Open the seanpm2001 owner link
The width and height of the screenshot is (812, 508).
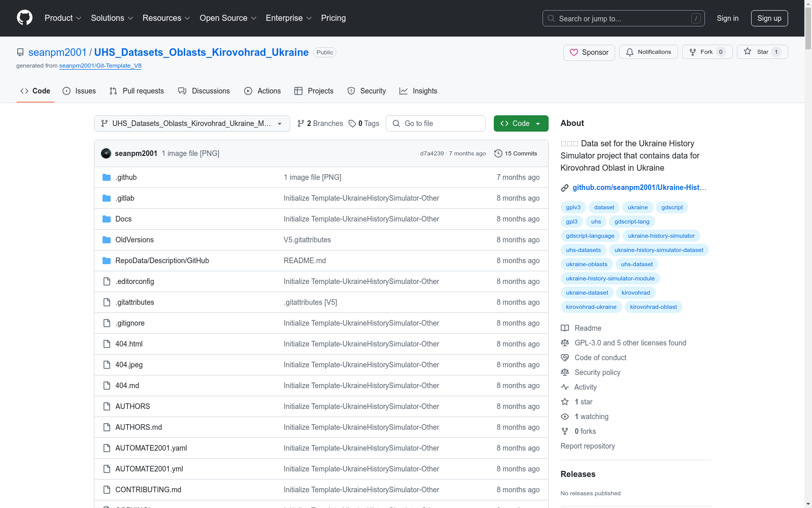click(57, 52)
